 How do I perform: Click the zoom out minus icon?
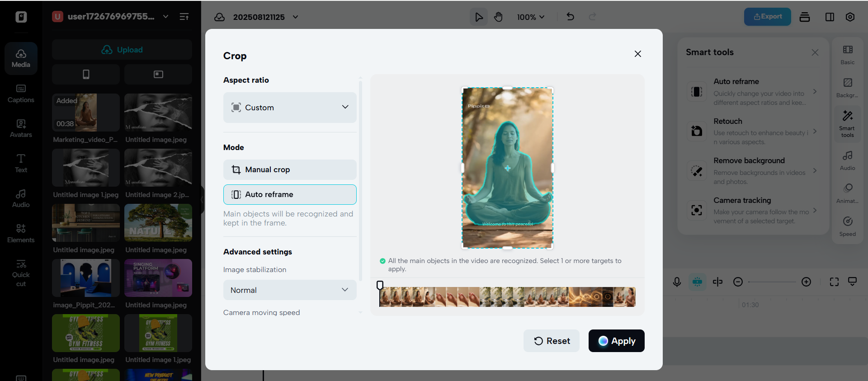coord(738,282)
